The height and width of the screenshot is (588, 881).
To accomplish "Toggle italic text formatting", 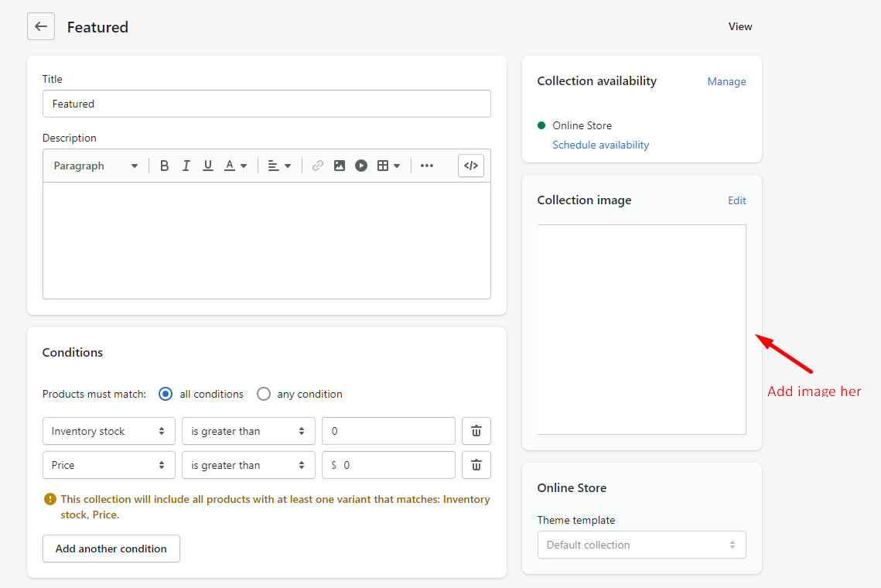I will pyautogui.click(x=186, y=166).
